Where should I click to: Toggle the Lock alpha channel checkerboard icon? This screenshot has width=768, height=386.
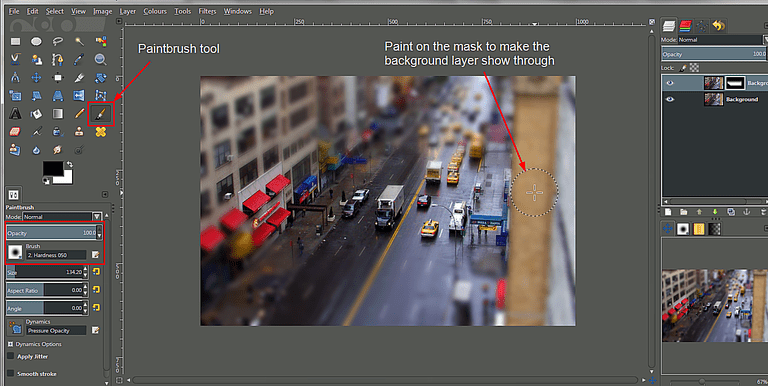coord(694,68)
